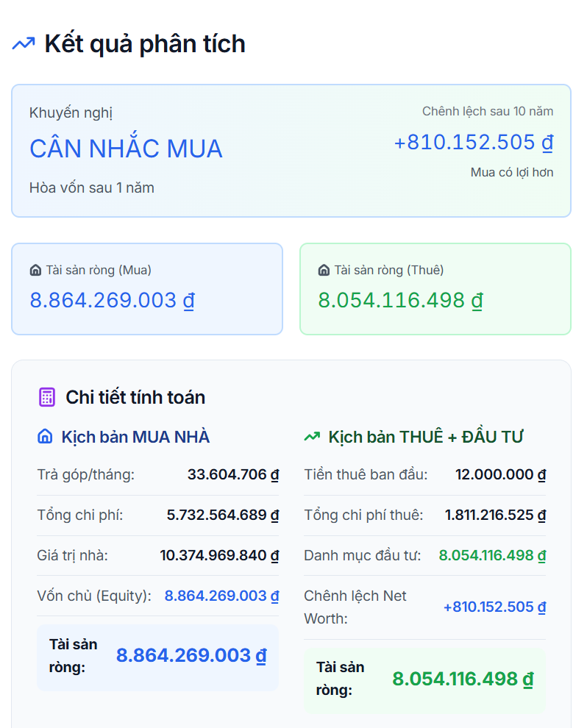The image size is (587, 728).
Task: Click the CÂN NHẮC MUA recommendation text
Action: pyautogui.click(x=126, y=149)
